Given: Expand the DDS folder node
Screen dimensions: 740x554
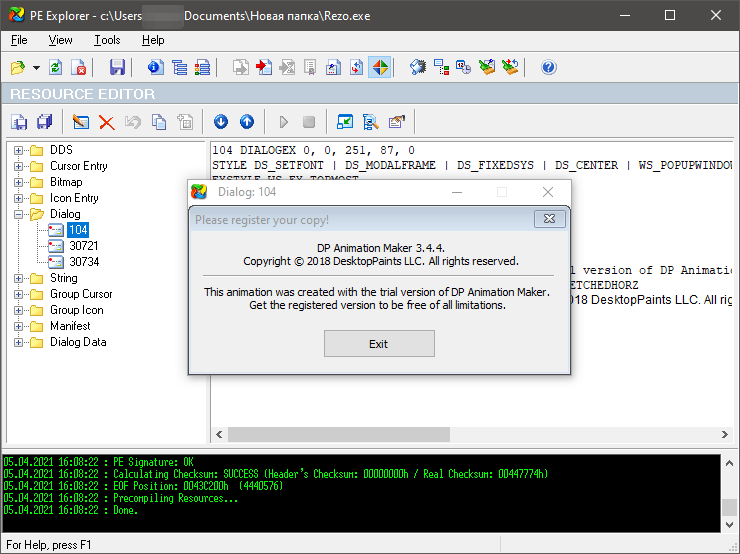Looking at the screenshot, I should (x=18, y=151).
